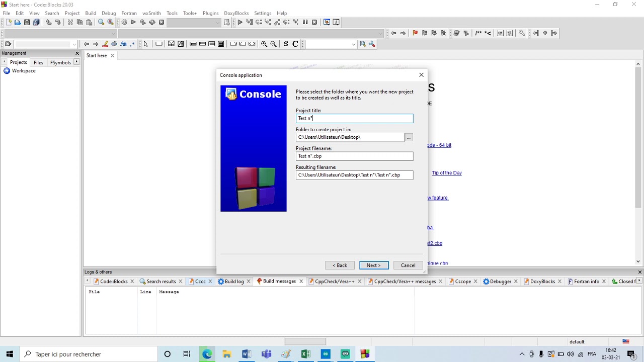This screenshot has height=362, width=644.
Task: Click the Build gear icon
Action: (x=124, y=22)
